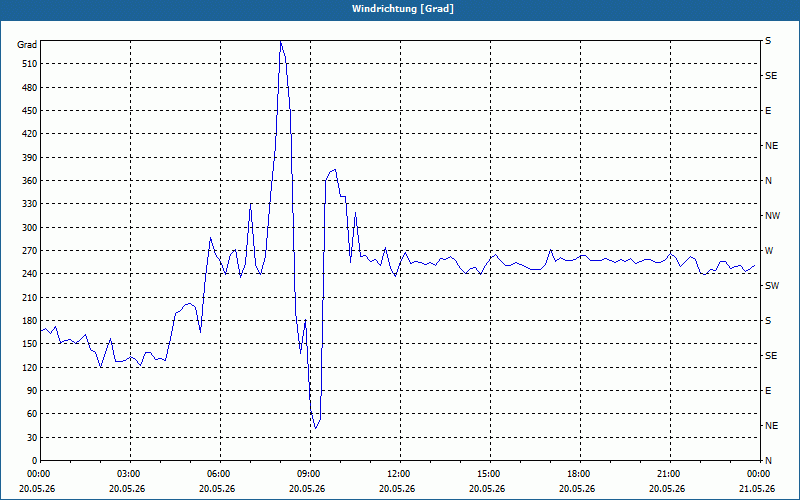Screen dimensions: 800x500
Task: Select the 18:00 time axis label
Action: [x=580, y=474]
